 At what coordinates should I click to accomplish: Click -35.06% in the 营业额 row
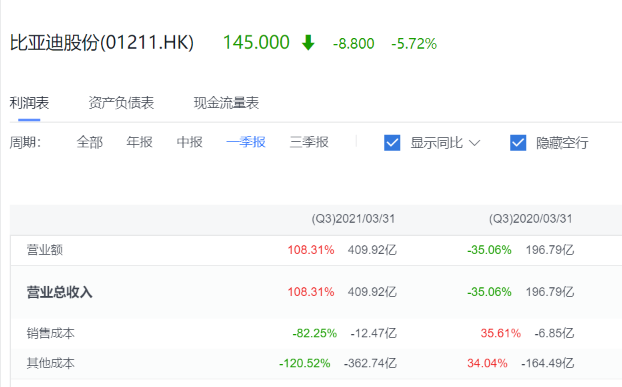489,250
